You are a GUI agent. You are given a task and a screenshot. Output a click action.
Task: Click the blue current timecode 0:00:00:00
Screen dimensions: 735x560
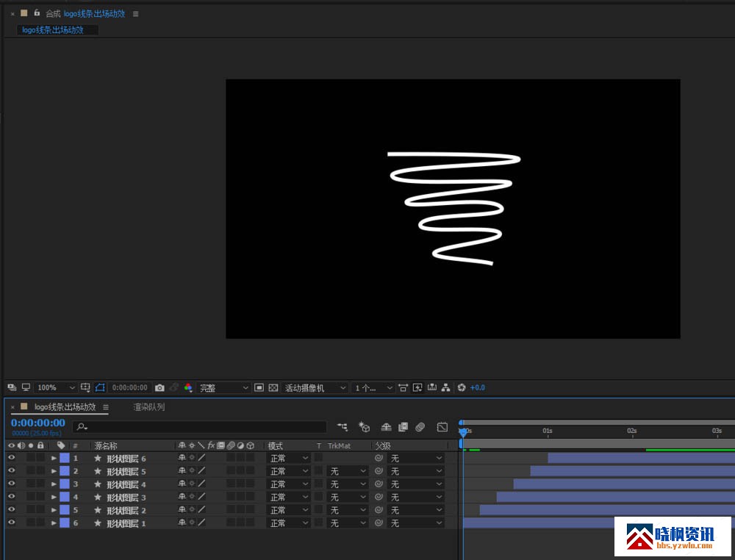click(38, 423)
